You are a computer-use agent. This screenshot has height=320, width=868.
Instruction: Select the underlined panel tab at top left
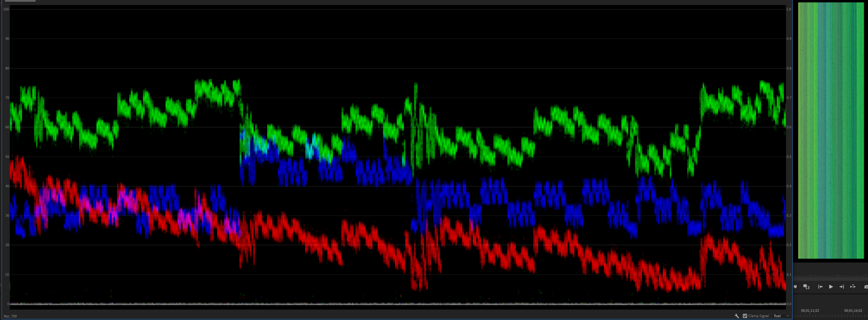pos(20,1)
